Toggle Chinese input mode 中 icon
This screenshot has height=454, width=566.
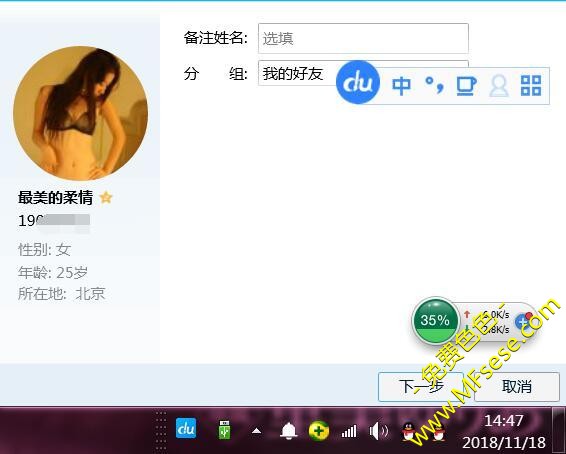(x=401, y=86)
